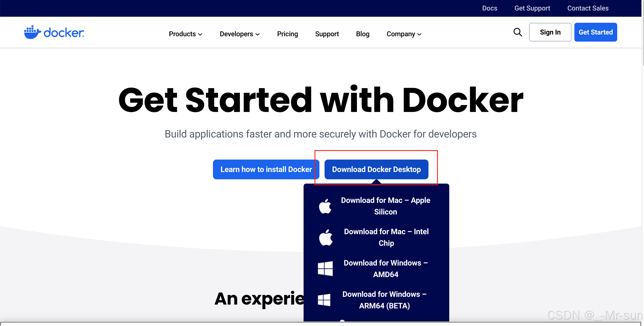Go to the Support menu item
The width and height of the screenshot is (644, 326).
tap(327, 34)
